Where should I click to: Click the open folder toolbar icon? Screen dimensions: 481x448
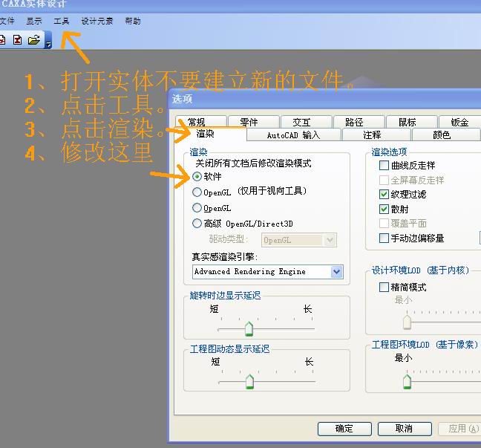(33, 40)
